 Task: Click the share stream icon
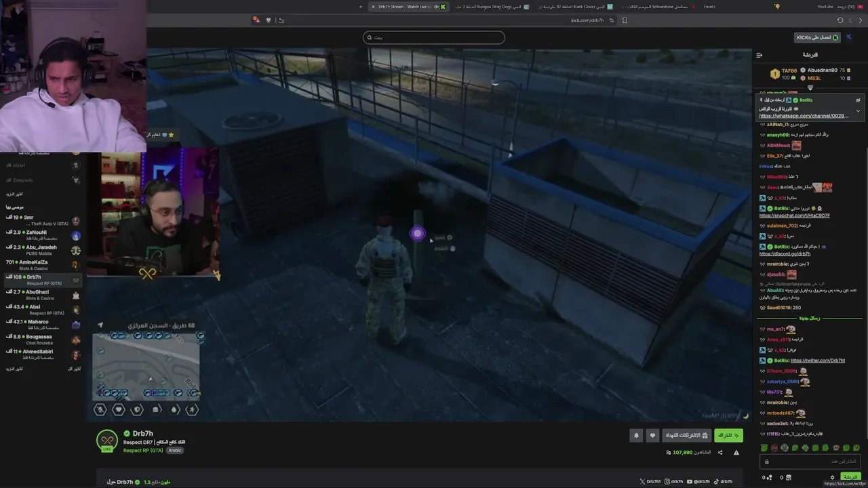720,453
